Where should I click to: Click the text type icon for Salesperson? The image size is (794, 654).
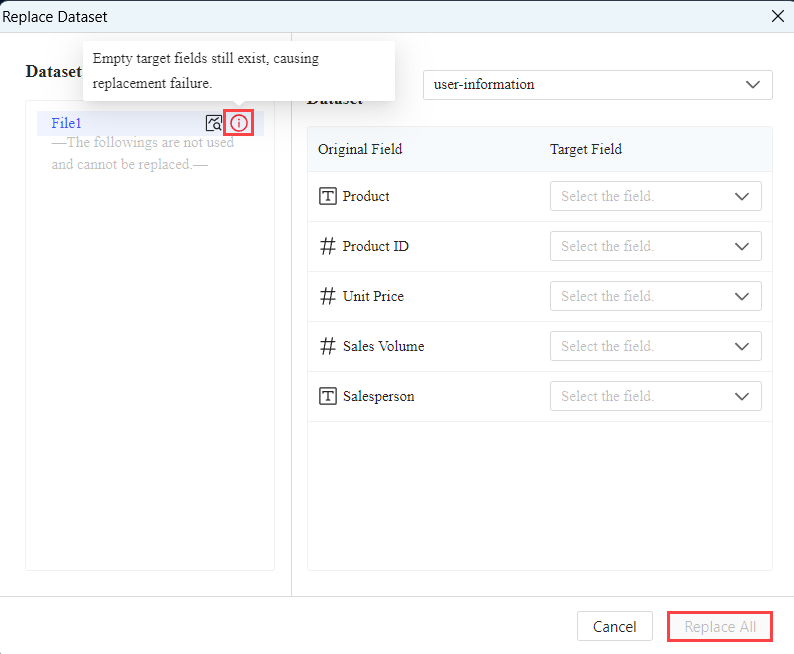(328, 396)
